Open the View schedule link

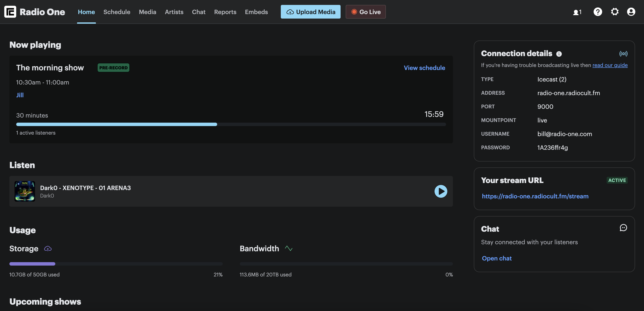(x=424, y=68)
